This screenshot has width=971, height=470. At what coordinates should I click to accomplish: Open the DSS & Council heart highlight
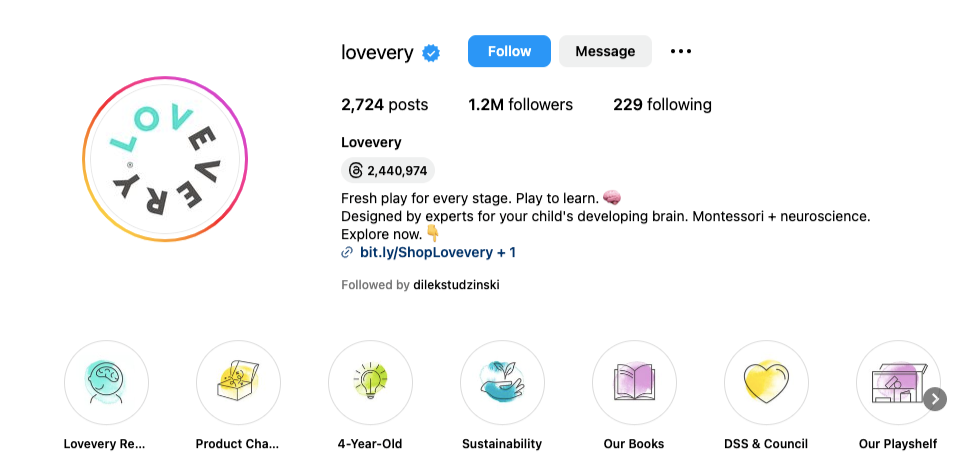tap(766, 383)
